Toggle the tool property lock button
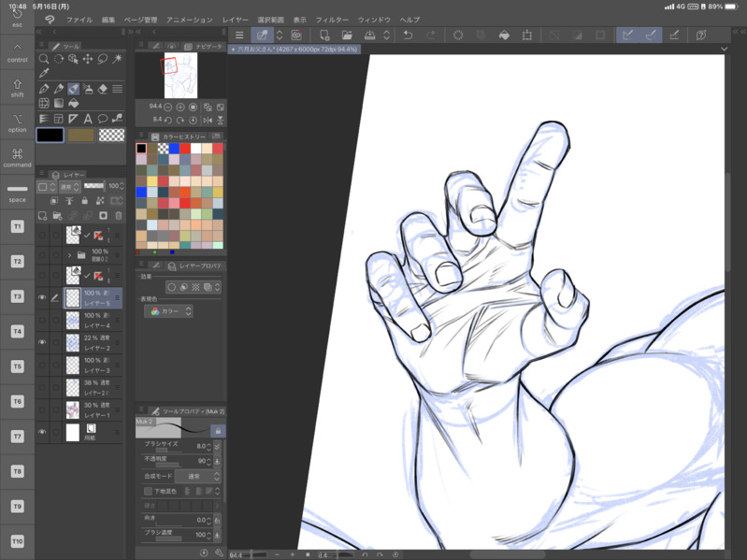 coord(218,431)
